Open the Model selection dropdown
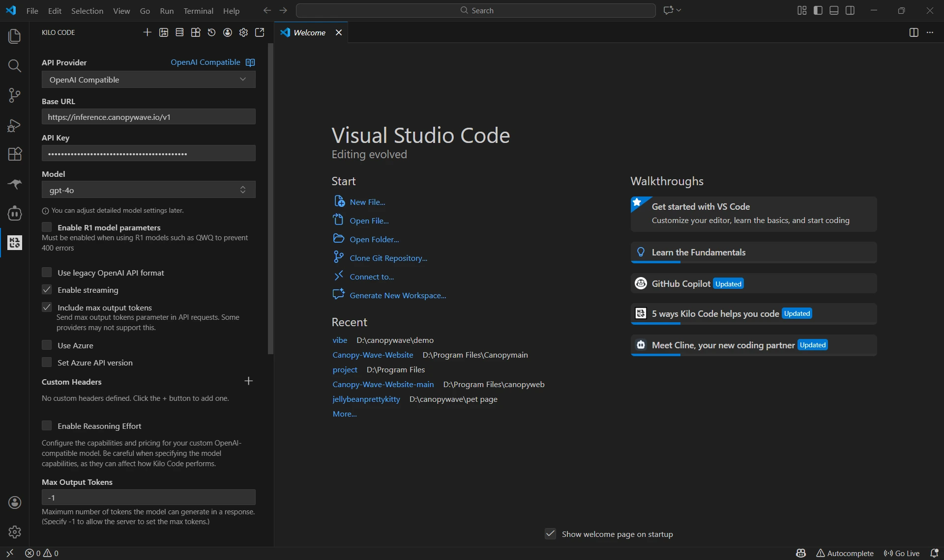 [148, 190]
